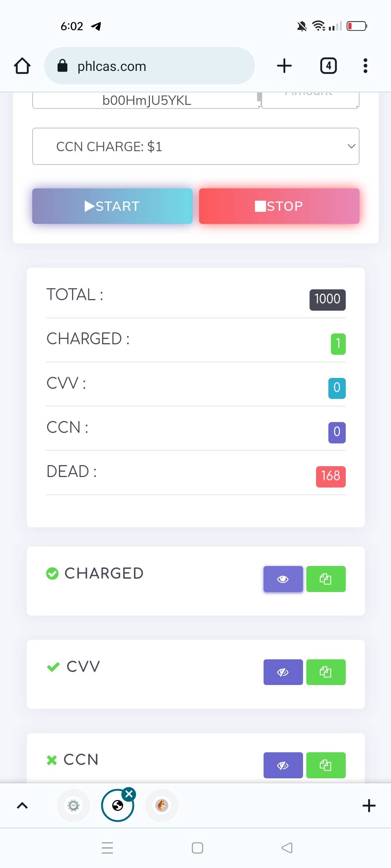Select the gear icon in the bottom tab strip

click(73, 805)
